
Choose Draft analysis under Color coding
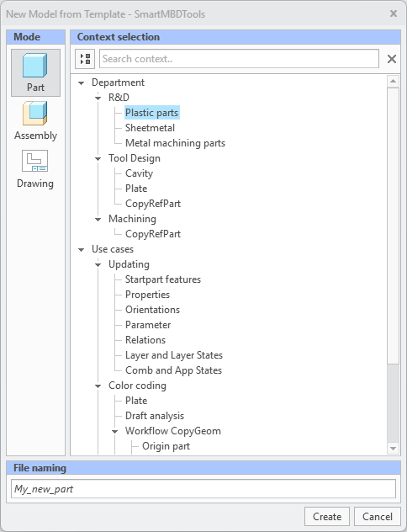point(155,416)
